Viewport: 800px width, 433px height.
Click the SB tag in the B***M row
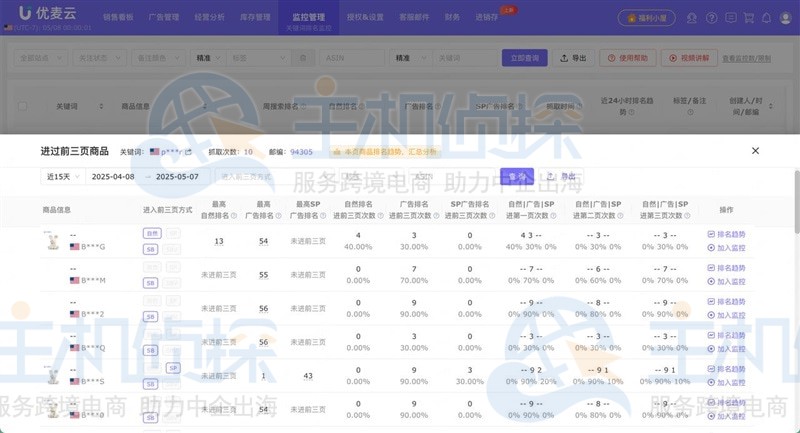click(151, 283)
